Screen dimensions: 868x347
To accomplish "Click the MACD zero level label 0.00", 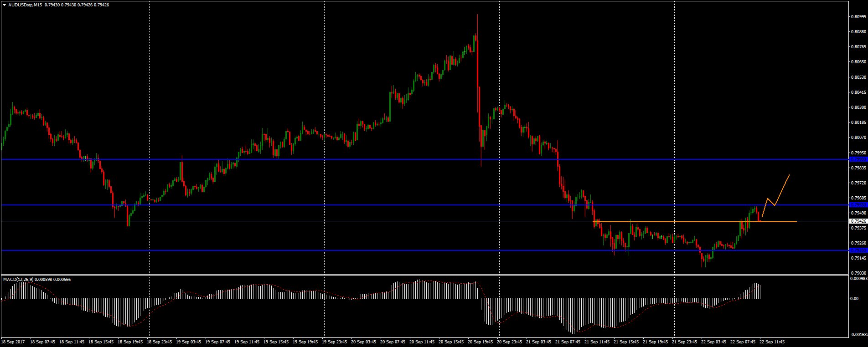I will click(853, 299).
